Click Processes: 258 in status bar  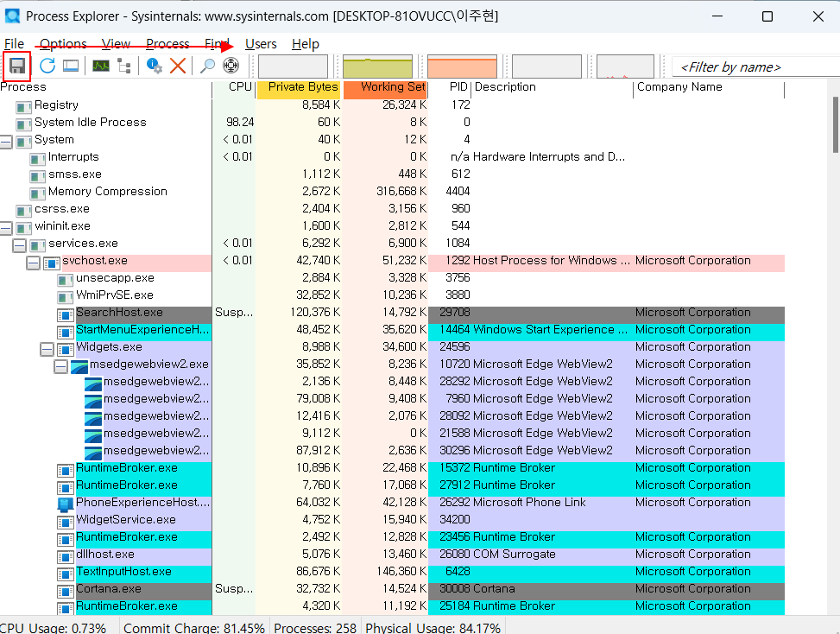click(x=315, y=628)
